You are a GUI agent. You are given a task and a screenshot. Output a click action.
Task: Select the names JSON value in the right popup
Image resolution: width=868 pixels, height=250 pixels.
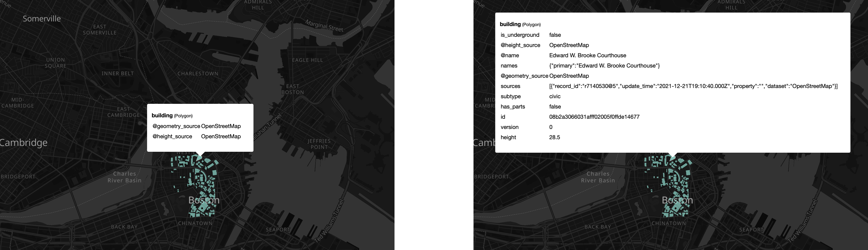pyautogui.click(x=605, y=65)
